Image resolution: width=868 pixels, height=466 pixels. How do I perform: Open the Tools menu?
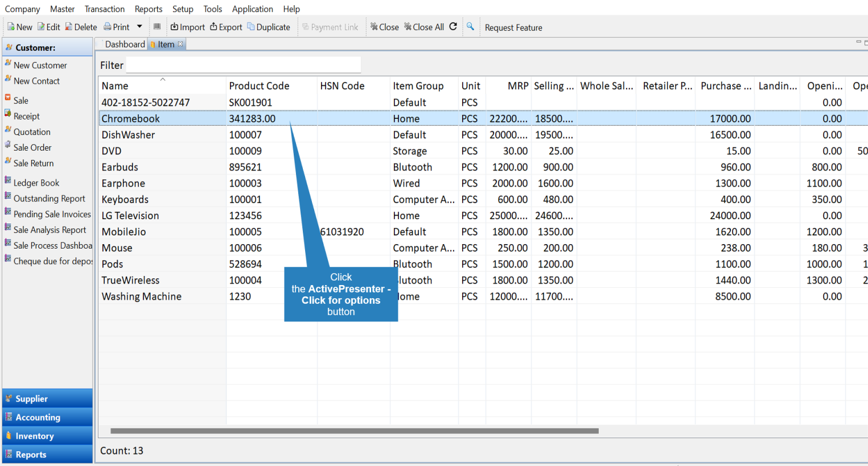(x=213, y=9)
